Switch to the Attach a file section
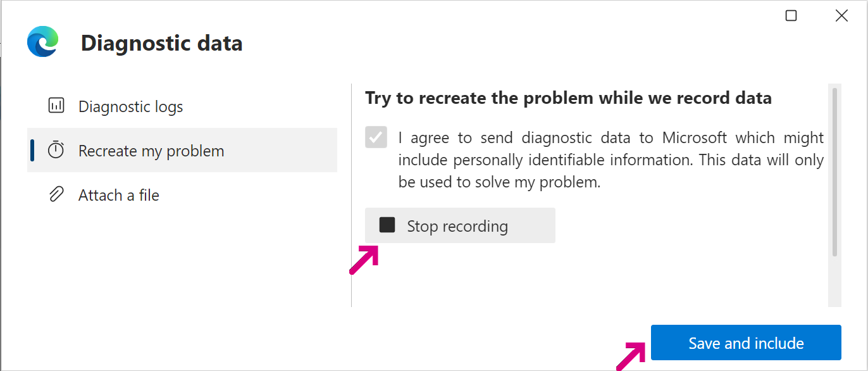 pyautogui.click(x=119, y=195)
